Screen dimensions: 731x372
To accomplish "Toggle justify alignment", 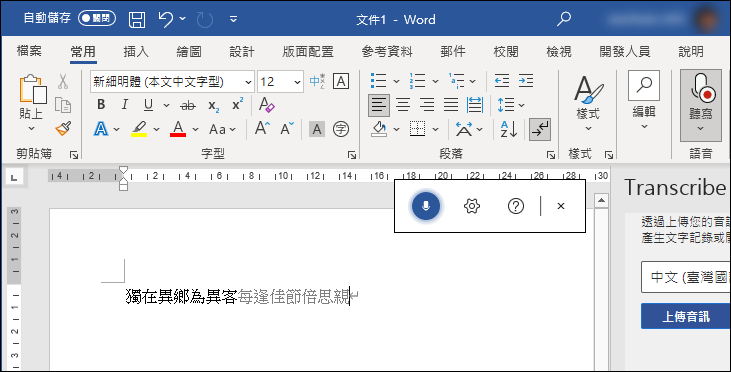I will coord(450,105).
